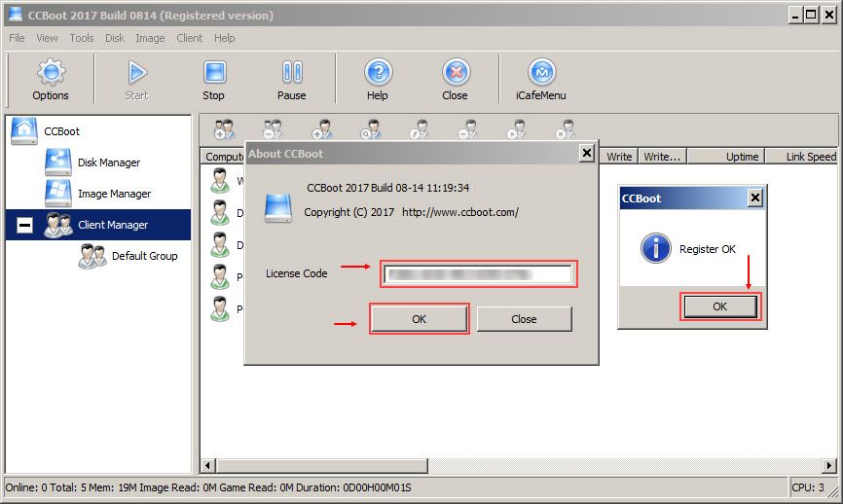This screenshot has height=504, width=843.
Task: Click the start client play icon
Action: coord(517,129)
